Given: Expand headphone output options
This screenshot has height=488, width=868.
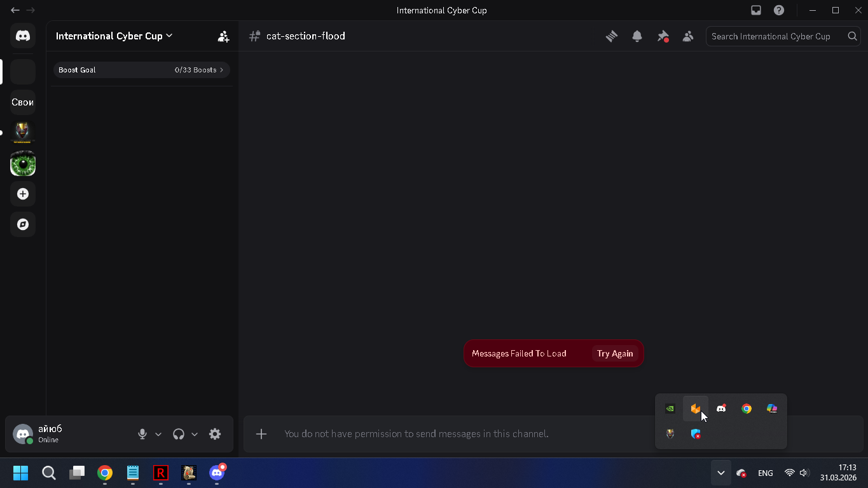Looking at the screenshot, I should pos(195,434).
